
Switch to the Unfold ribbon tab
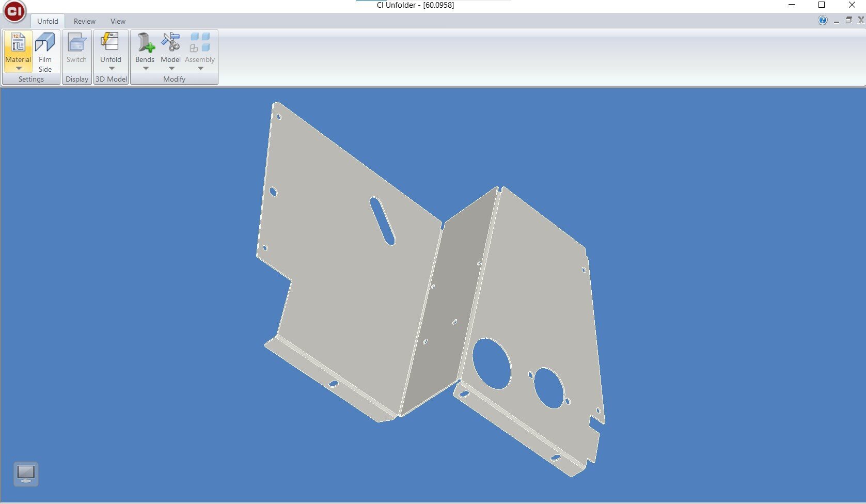pyautogui.click(x=48, y=21)
